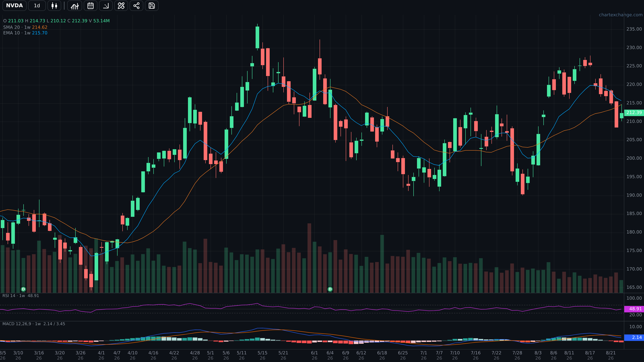Open the calendar date range picker
The height and width of the screenshot is (362, 644).
coord(91,5)
